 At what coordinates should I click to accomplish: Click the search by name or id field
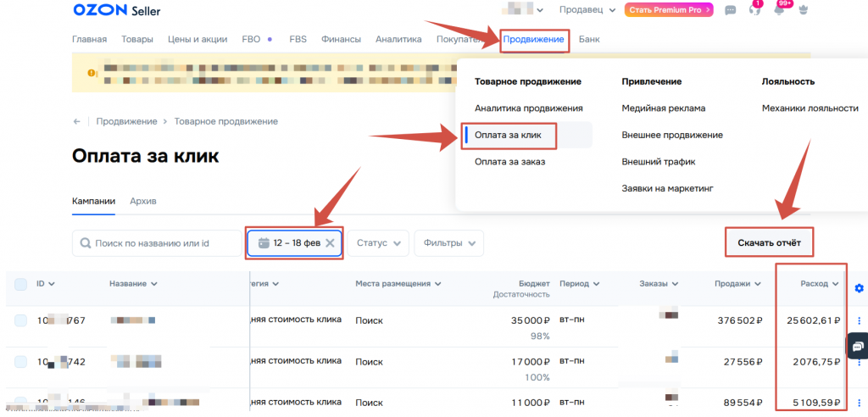pos(157,242)
